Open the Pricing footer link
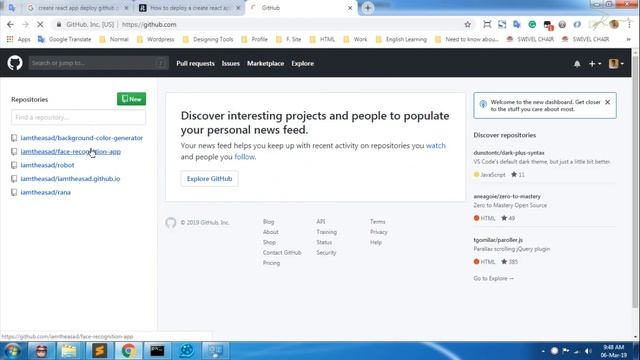640x360 pixels. [271, 263]
